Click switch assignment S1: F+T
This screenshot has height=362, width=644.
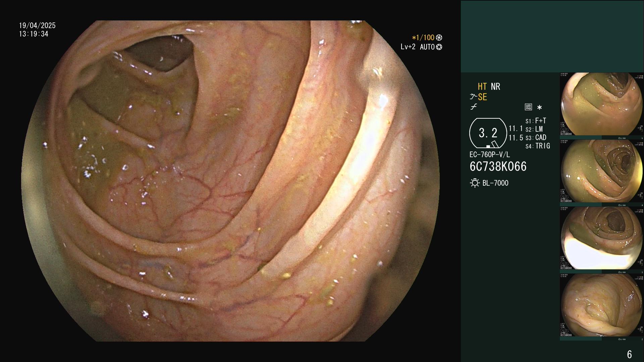pos(536,121)
